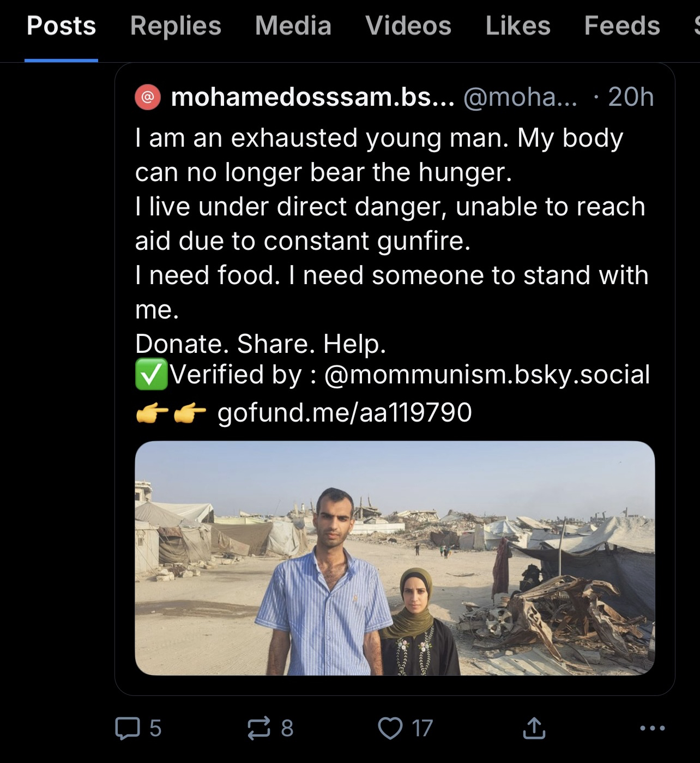
Task: Tap the red avatar of mohamedosssam
Action: [x=148, y=98]
